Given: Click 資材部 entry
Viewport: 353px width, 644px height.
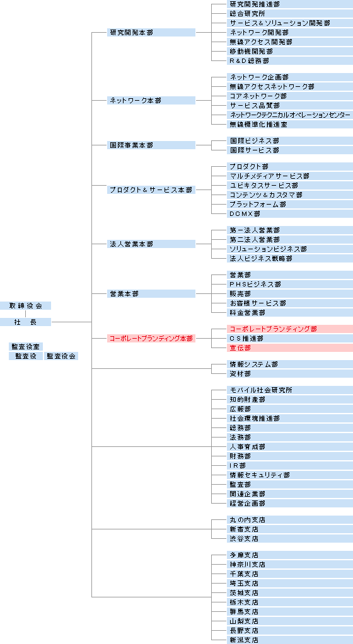Looking at the screenshot, I should (290, 374).
